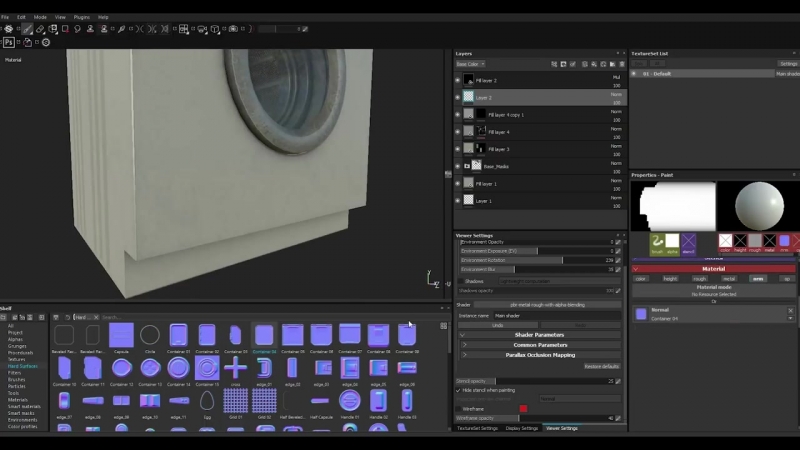800x450 pixels.
Task: Toggle visibility of Layer 2
Action: (x=458, y=97)
